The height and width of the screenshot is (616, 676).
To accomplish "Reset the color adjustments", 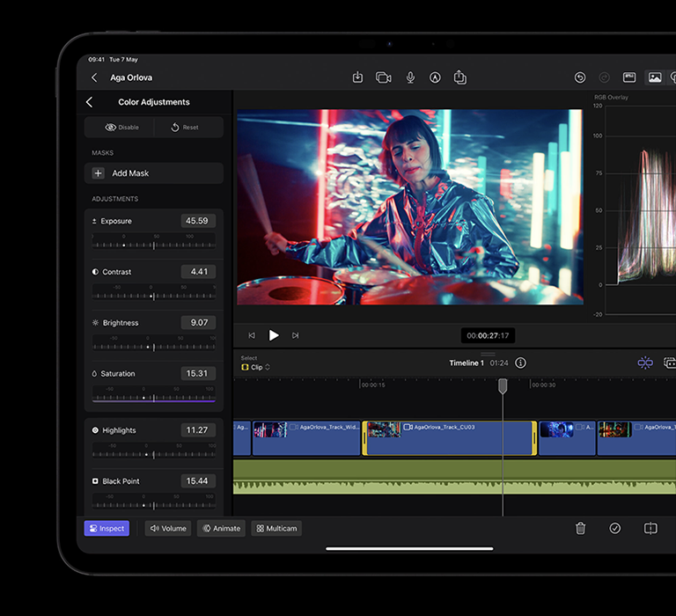I will 185,128.
